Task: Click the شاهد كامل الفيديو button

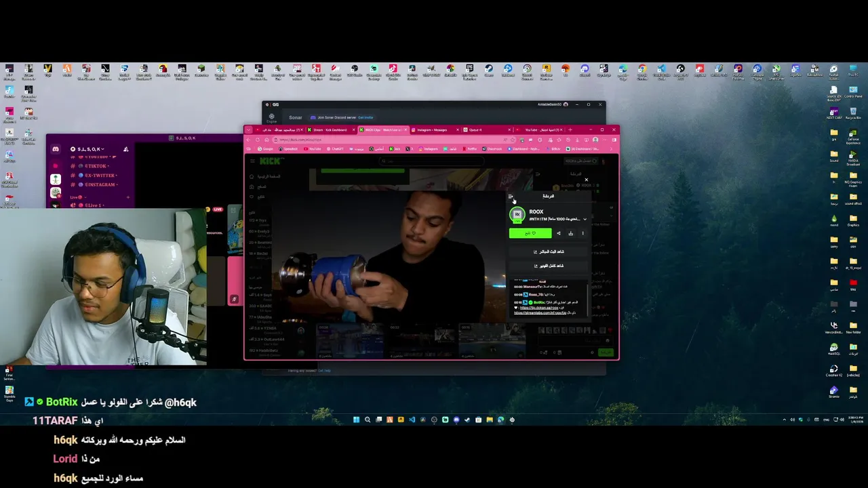Action: [x=549, y=266]
